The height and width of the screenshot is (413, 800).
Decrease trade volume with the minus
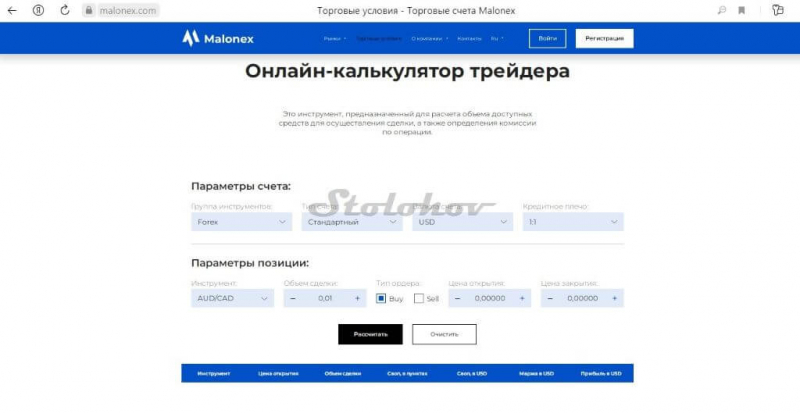click(x=292, y=298)
